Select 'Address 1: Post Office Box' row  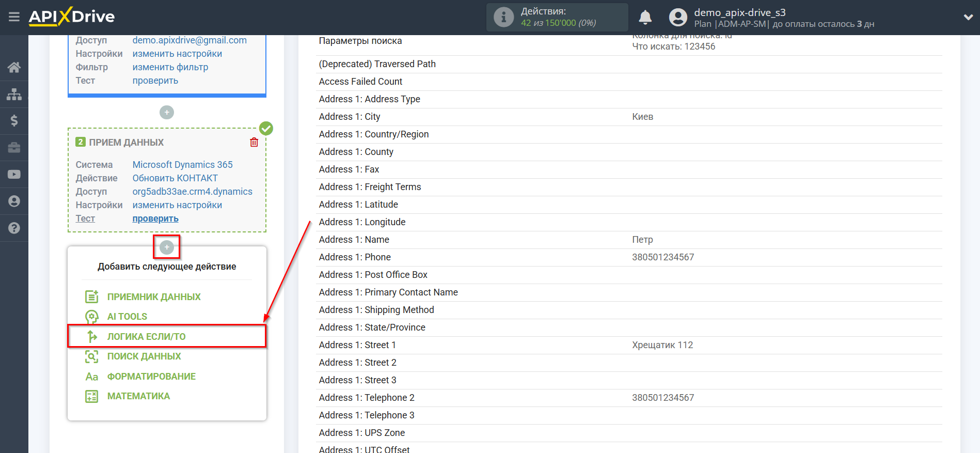[629, 275]
